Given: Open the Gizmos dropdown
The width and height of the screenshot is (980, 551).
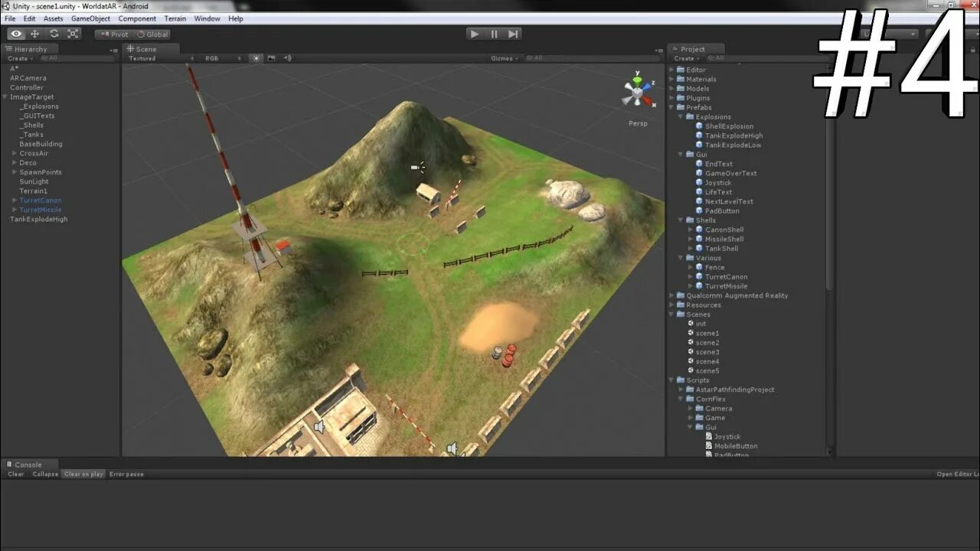Looking at the screenshot, I should (x=505, y=58).
